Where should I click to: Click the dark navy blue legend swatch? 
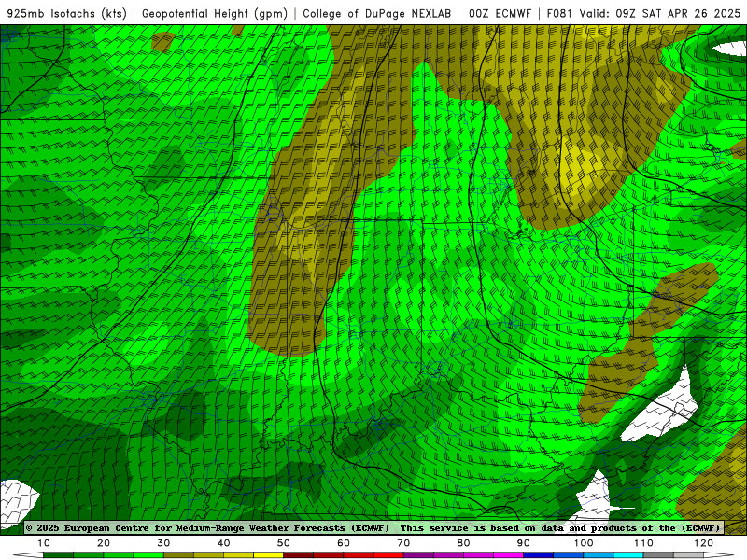click(x=539, y=555)
